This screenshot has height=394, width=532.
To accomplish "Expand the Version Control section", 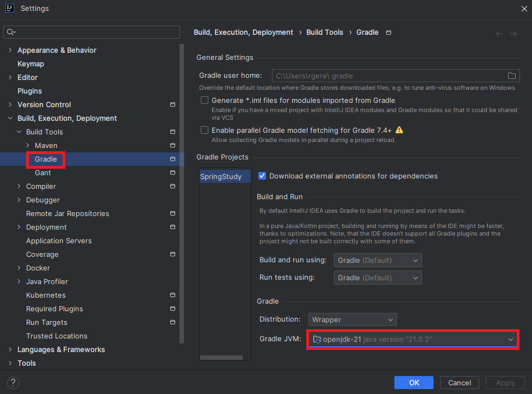I will [x=10, y=104].
